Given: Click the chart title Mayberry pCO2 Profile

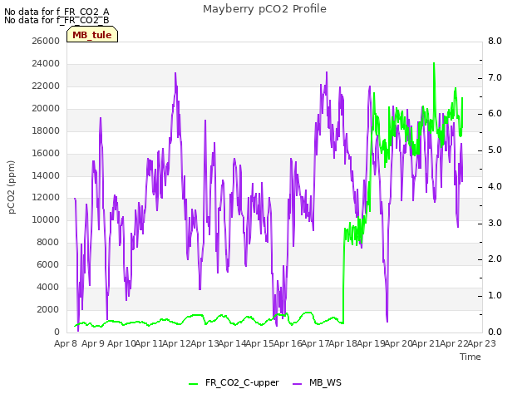Looking at the screenshot, I should 264,9.
